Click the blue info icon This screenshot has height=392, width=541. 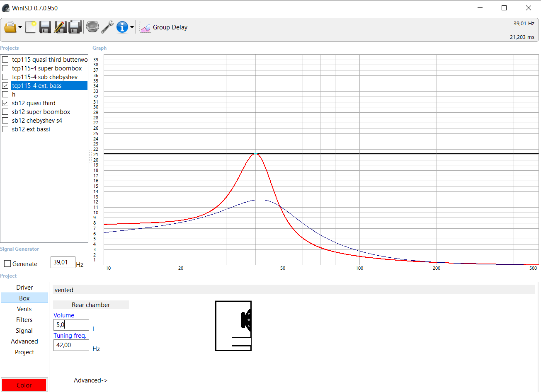point(122,27)
